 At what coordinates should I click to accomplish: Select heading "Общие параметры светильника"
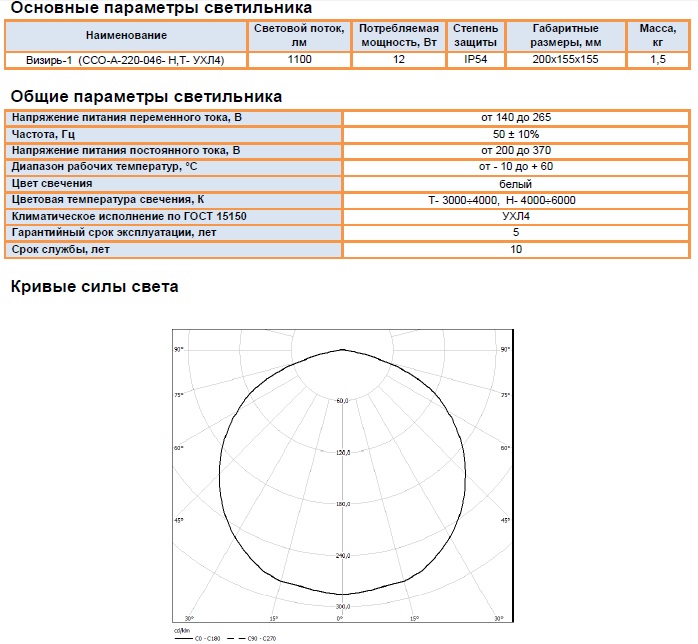pyautogui.click(x=146, y=97)
